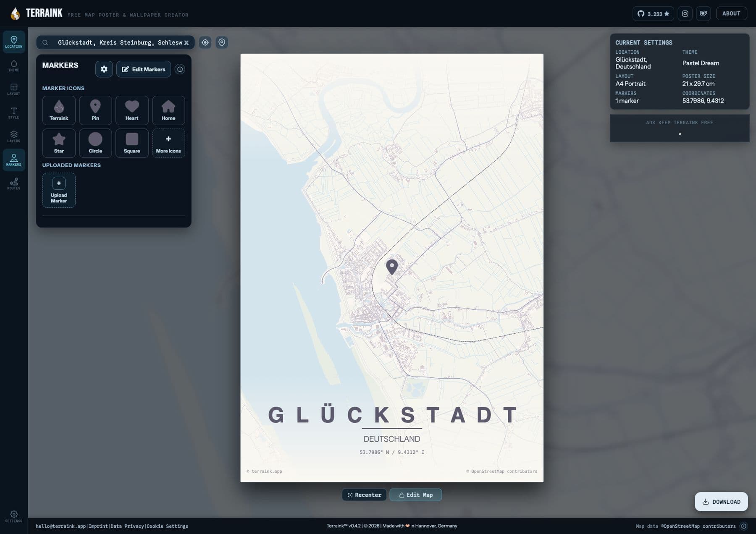
Task: Open hello@terraink.app email link
Action: pyautogui.click(x=61, y=526)
